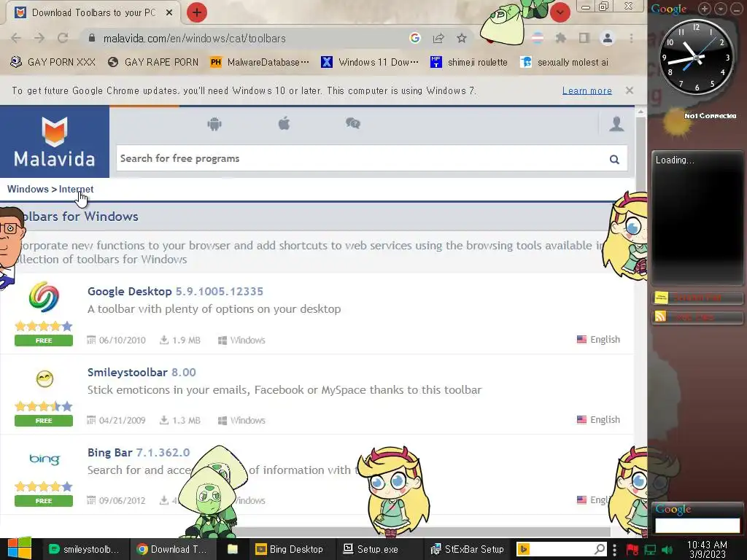The height and width of the screenshot is (560, 747).
Task: Click the Bing taskbar search field
Action: (x=561, y=549)
